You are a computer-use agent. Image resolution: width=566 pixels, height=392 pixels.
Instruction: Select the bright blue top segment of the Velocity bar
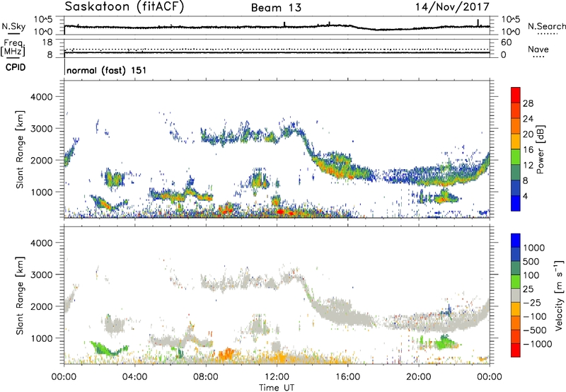point(516,241)
